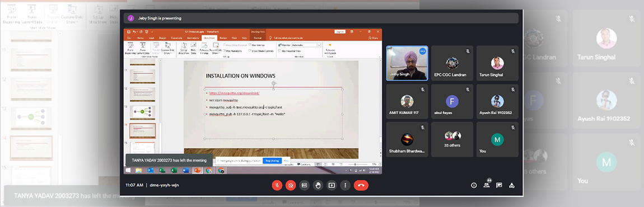644x207 pixels.
Task: Click the INSTALLATION ON WINDOWS slide title
Action: point(240,76)
